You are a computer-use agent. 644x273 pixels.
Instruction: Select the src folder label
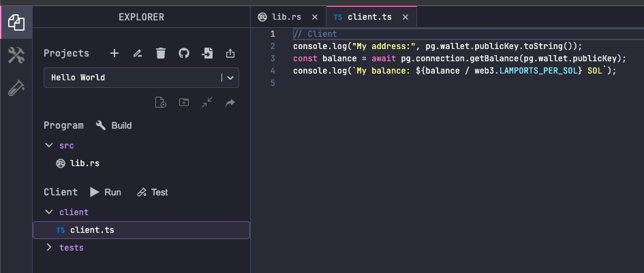[x=67, y=145]
